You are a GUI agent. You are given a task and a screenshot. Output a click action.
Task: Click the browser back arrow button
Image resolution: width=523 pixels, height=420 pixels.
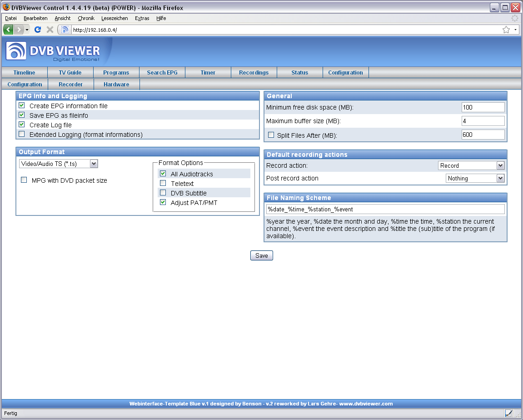9,30
